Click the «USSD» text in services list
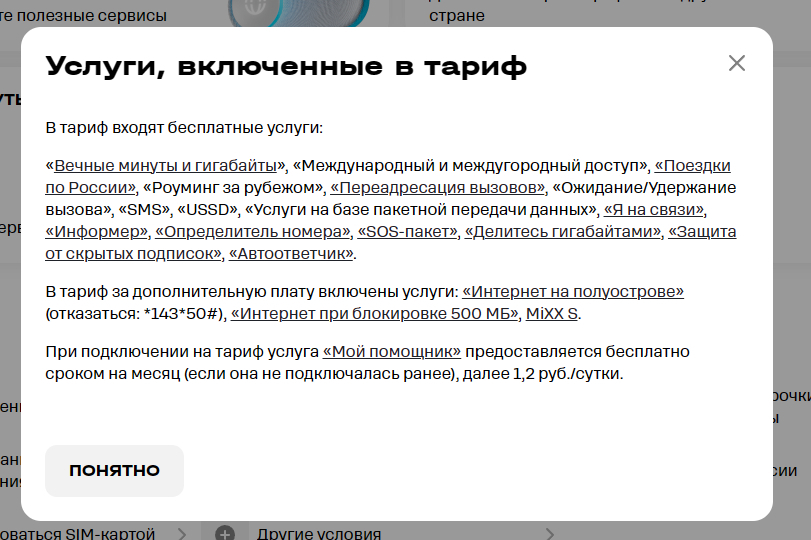 [x=208, y=209]
